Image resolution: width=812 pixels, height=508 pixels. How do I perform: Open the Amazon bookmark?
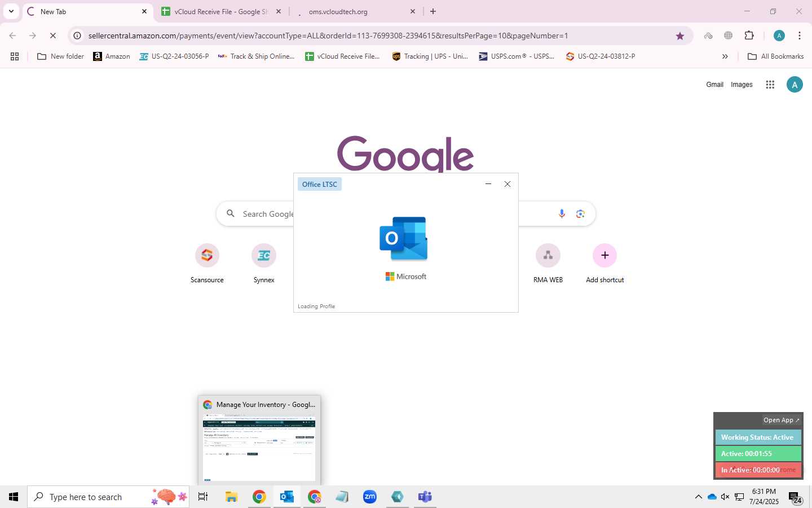point(112,56)
